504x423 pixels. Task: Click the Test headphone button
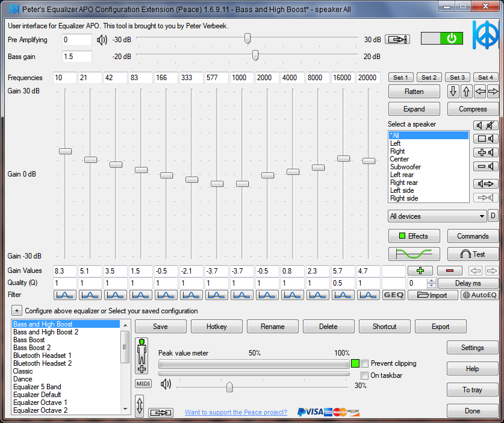point(473,254)
